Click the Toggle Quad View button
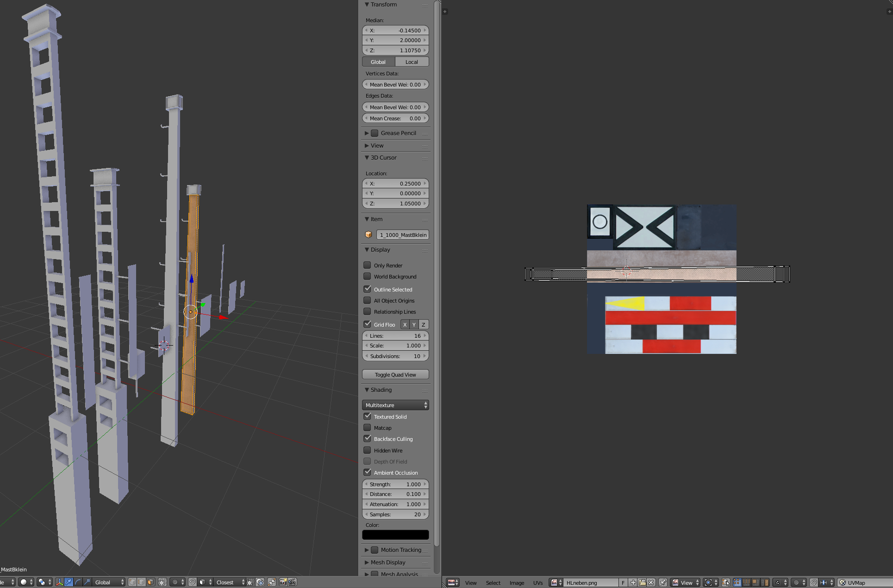The image size is (893, 588). coord(395,374)
